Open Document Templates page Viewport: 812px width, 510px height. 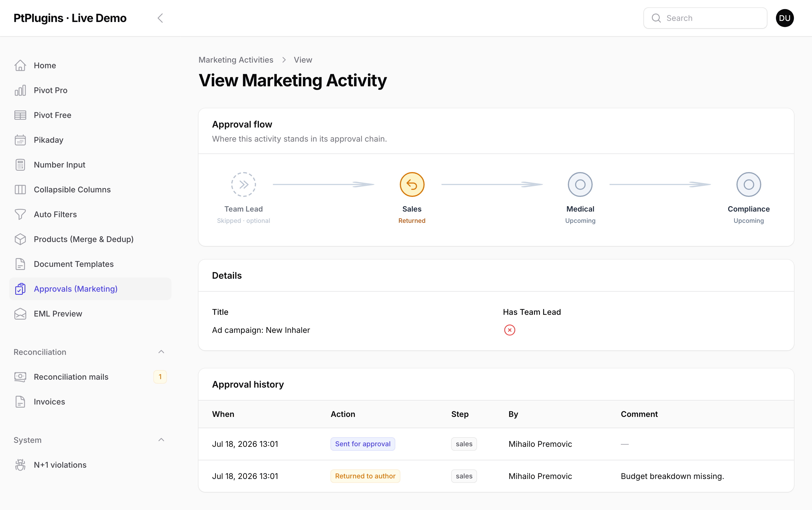(90, 264)
